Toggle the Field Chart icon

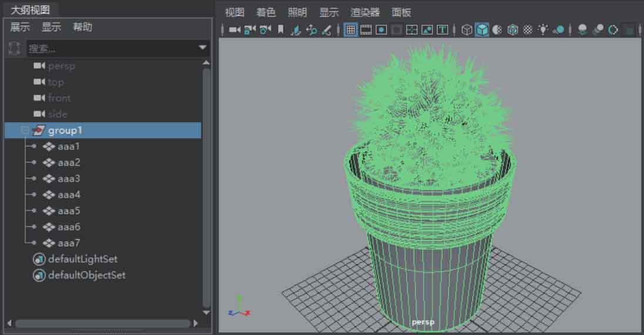(x=412, y=29)
